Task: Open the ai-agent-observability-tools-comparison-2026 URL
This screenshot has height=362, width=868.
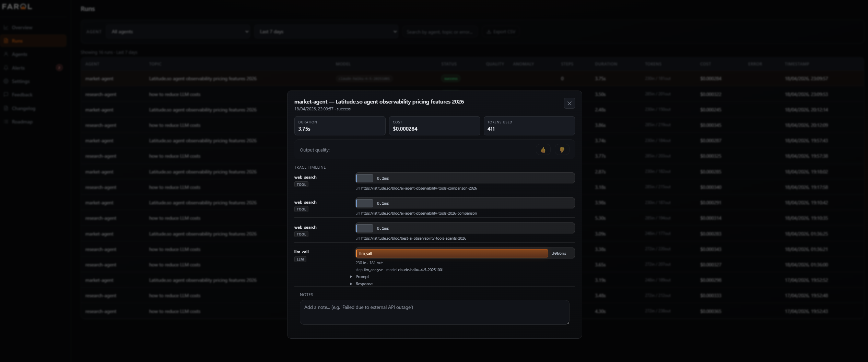Action: point(419,188)
